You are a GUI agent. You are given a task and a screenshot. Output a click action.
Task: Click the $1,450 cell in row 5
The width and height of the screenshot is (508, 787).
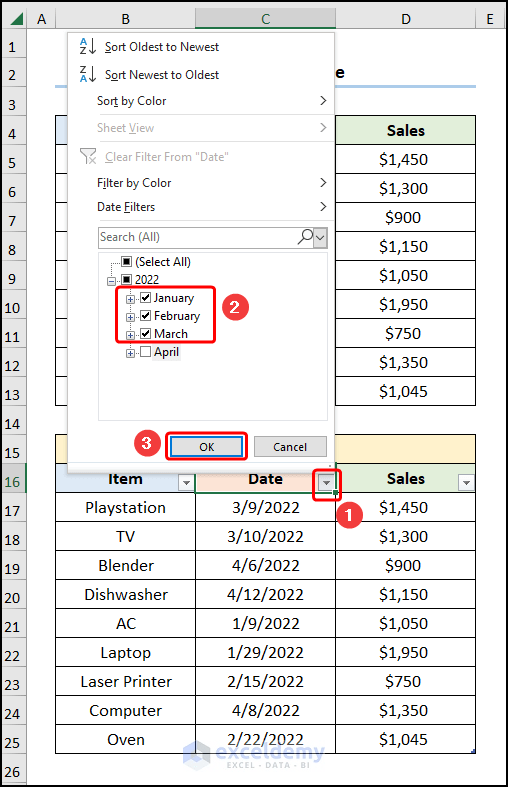click(x=406, y=160)
